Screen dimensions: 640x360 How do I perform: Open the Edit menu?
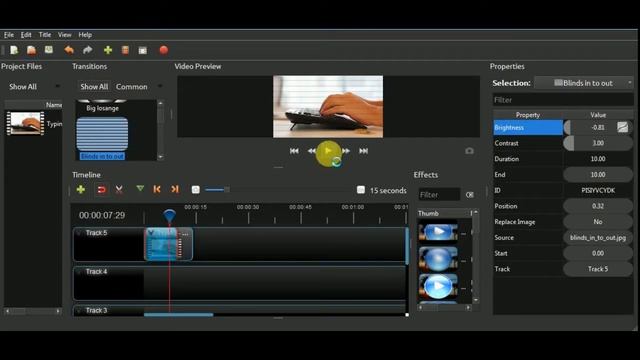pyautogui.click(x=26, y=35)
